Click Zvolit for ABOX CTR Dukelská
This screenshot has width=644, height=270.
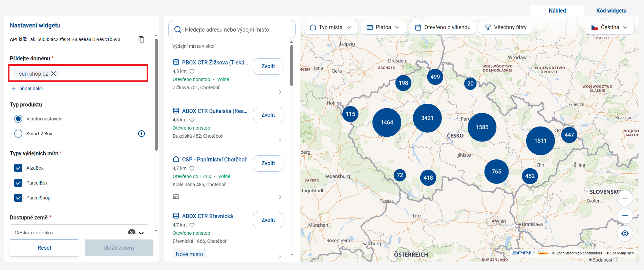point(268,115)
